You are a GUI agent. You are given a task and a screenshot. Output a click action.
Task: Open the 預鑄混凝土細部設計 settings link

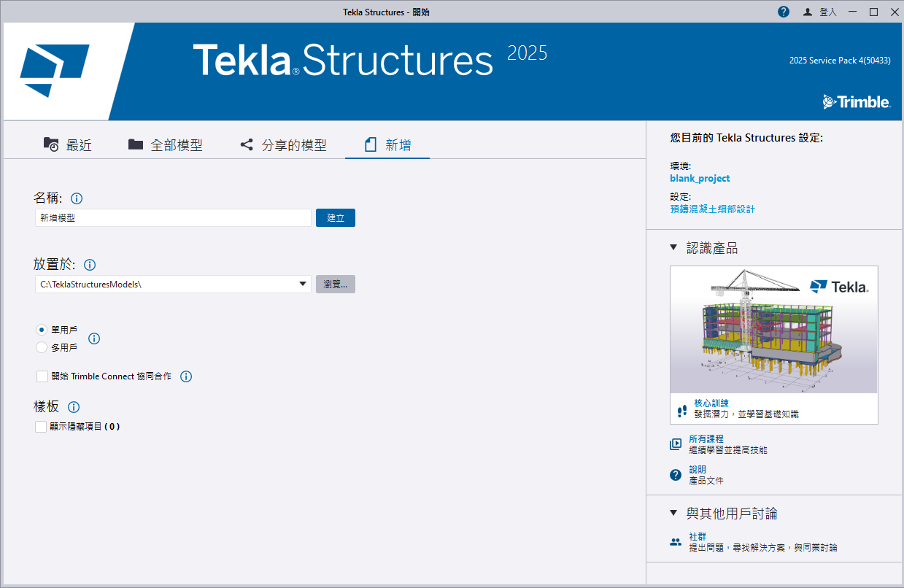coord(712,209)
